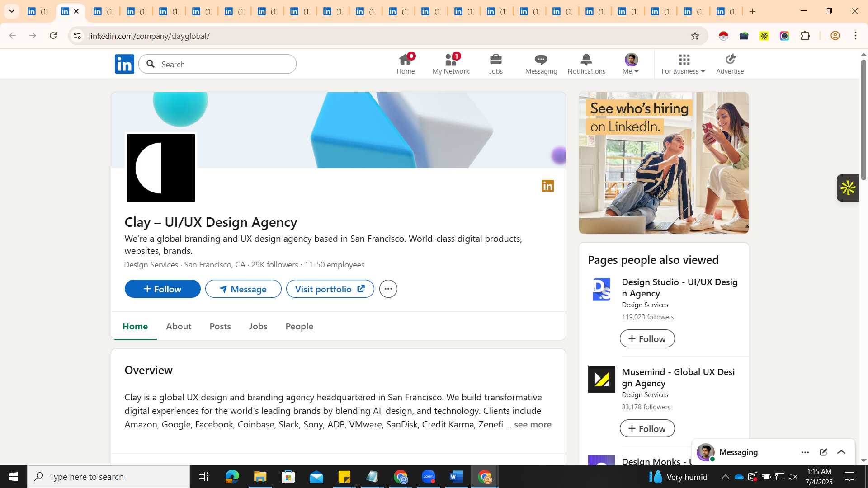Open more options ellipsis on Clay page
The image size is (868, 488).
tap(388, 289)
